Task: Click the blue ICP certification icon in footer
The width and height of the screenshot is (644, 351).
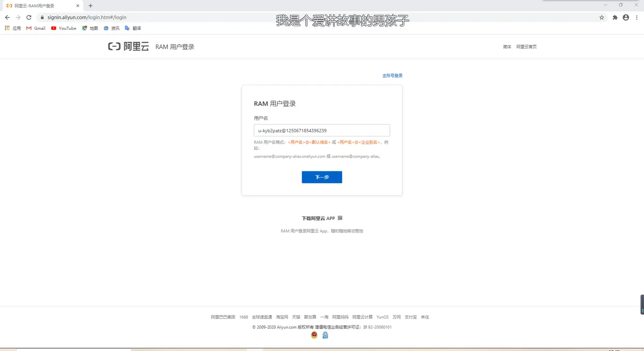Action: pyautogui.click(x=325, y=335)
